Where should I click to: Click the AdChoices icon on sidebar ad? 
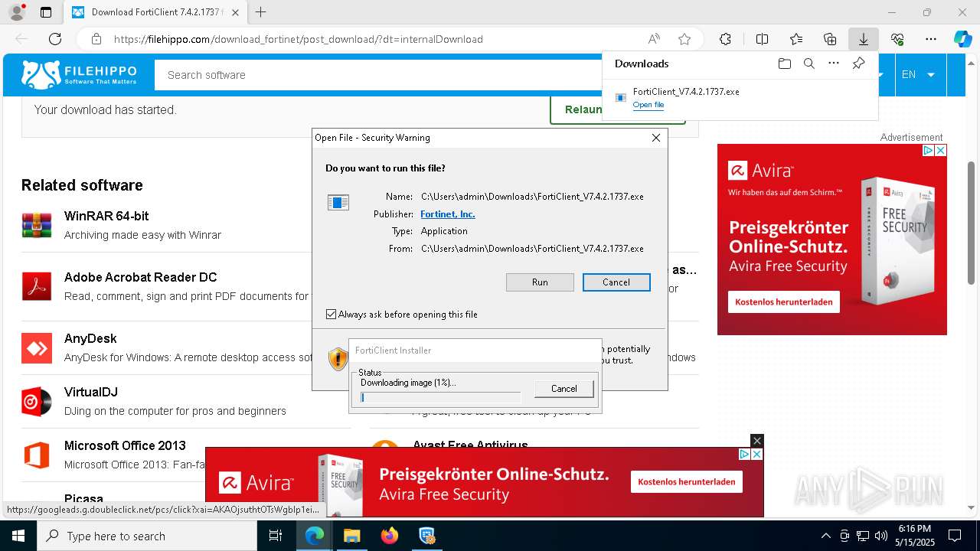(927, 150)
